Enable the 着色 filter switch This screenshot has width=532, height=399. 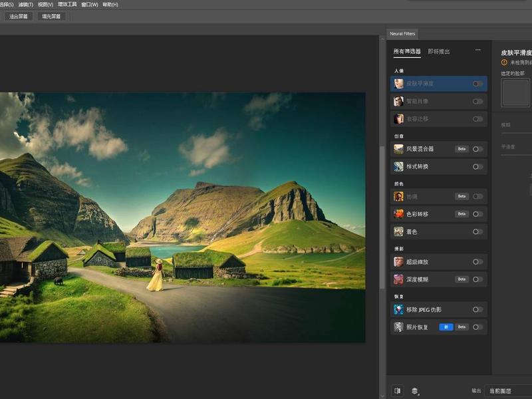(477, 231)
